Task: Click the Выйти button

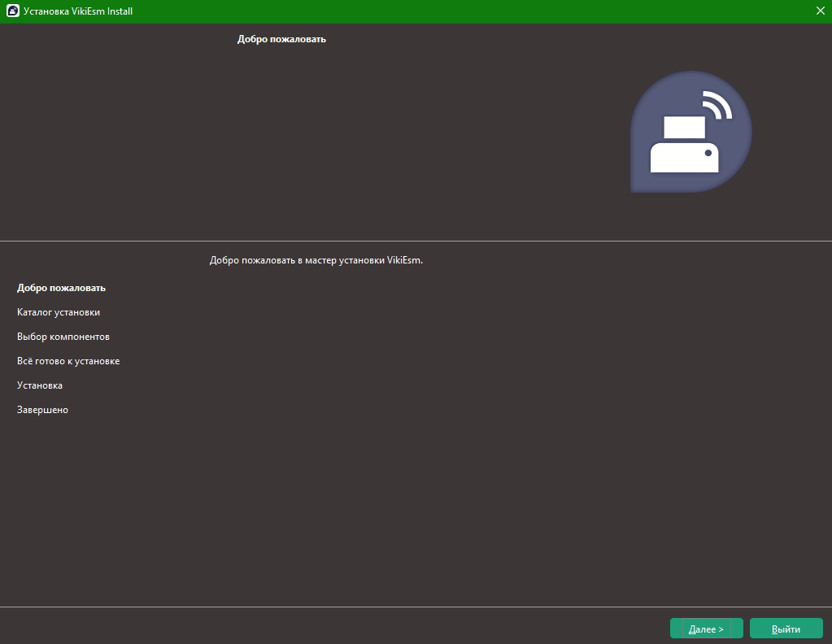Action: pyautogui.click(x=786, y=629)
